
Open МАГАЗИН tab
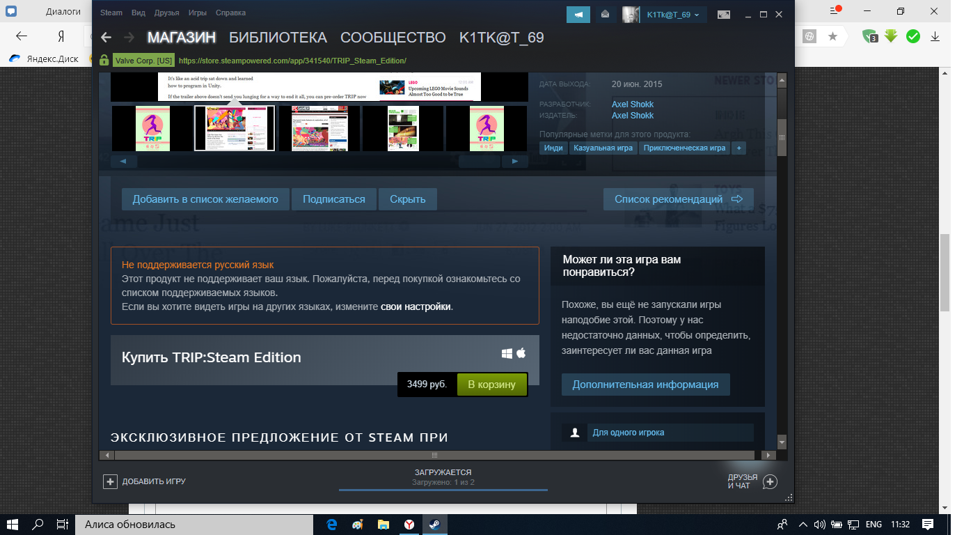[181, 38]
